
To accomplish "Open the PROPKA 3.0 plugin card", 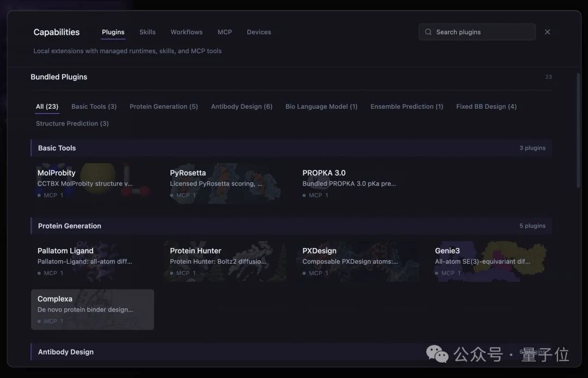I will pos(357,183).
